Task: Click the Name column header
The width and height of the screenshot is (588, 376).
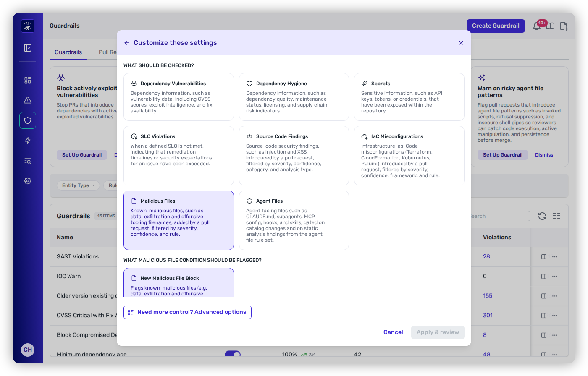Action: (x=65, y=237)
